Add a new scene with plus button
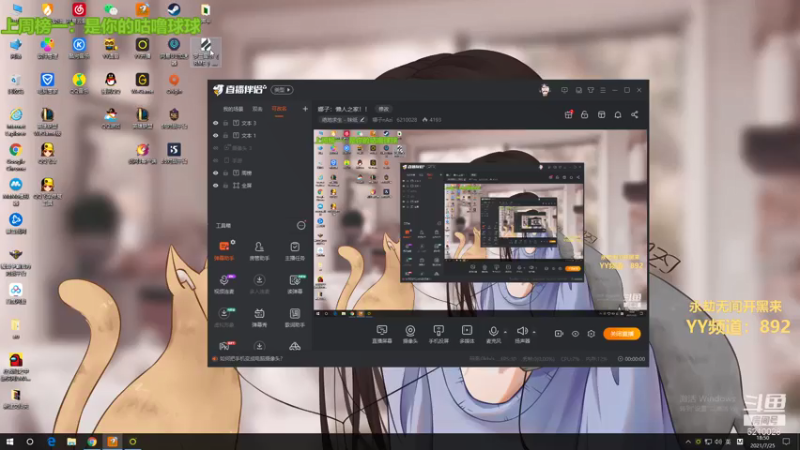Screen dimensions: 800x450 pyautogui.click(x=305, y=109)
